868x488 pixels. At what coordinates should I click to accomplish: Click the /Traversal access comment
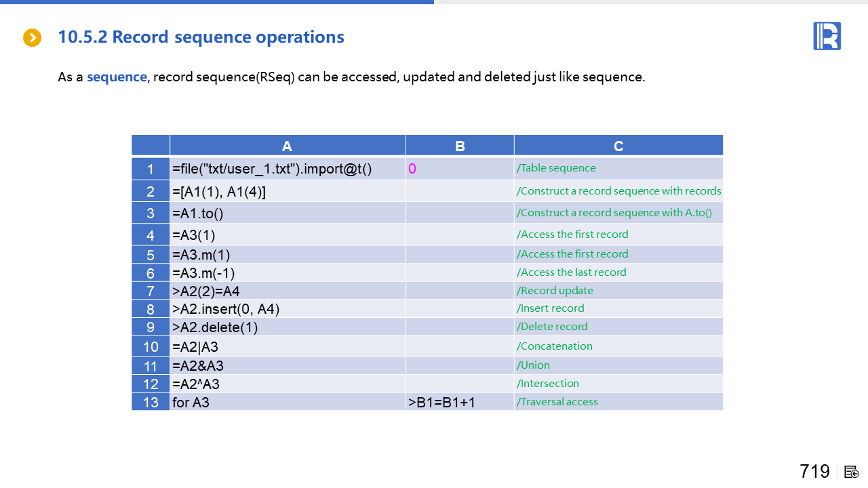pos(557,402)
